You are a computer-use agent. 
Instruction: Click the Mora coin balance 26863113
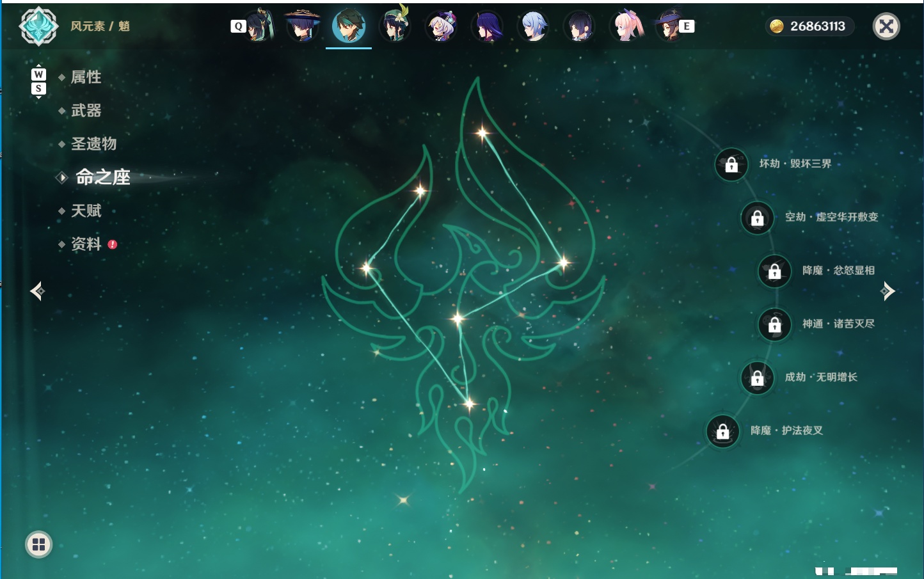(810, 26)
